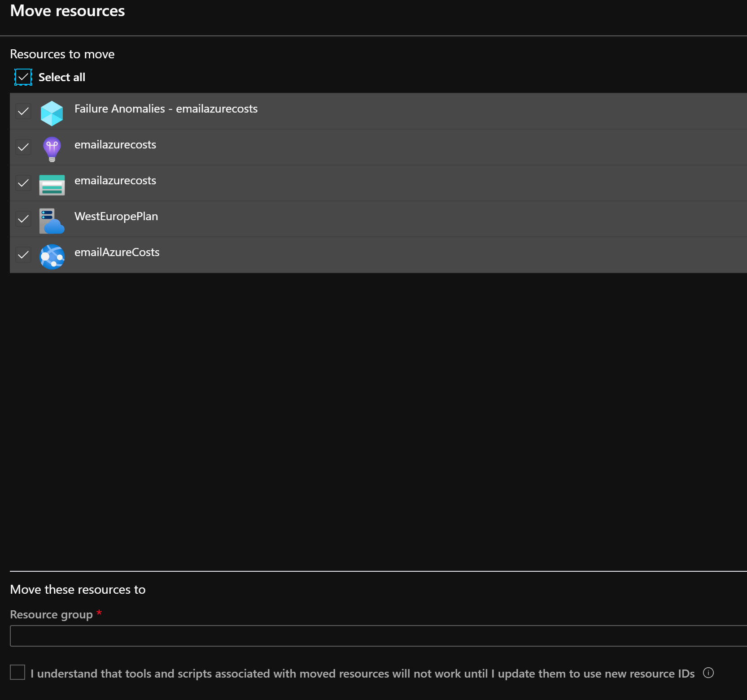
Task: Untick the storage account emailazurecosts checkbox
Action: click(x=23, y=183)
